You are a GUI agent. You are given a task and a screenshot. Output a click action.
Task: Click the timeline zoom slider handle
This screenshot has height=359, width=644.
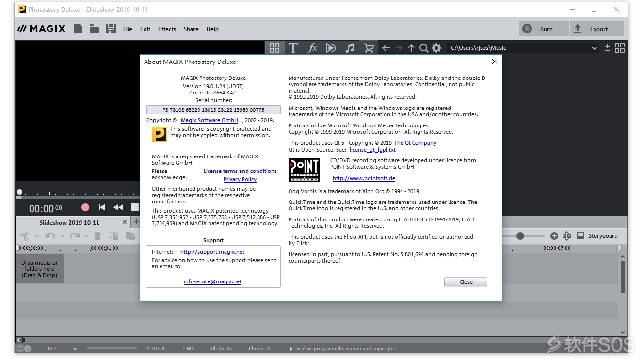pyautogui.click(x=520, y=236)
